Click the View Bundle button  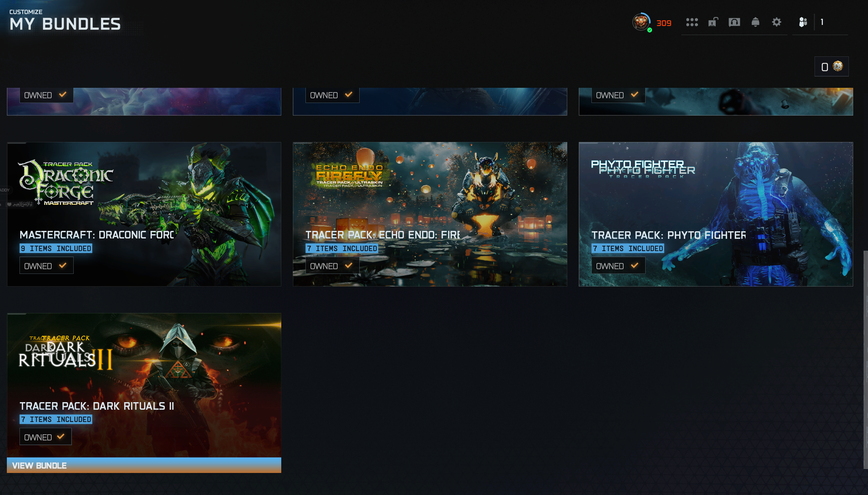144,465
